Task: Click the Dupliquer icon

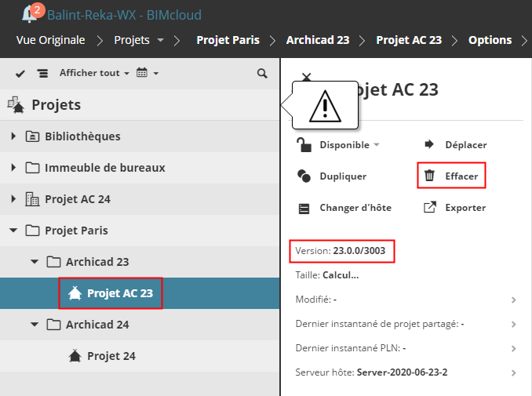Action: [x=304, y=176]
